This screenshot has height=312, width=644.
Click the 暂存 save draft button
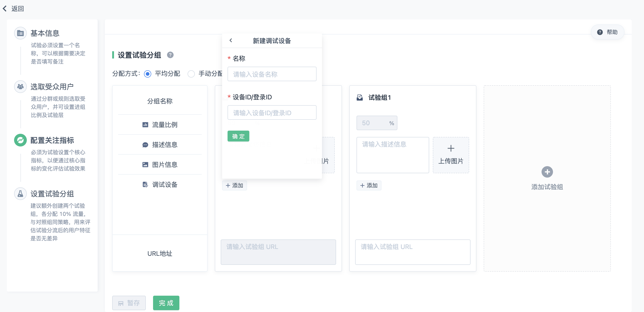pyautogui.click(x=129, y=303)
